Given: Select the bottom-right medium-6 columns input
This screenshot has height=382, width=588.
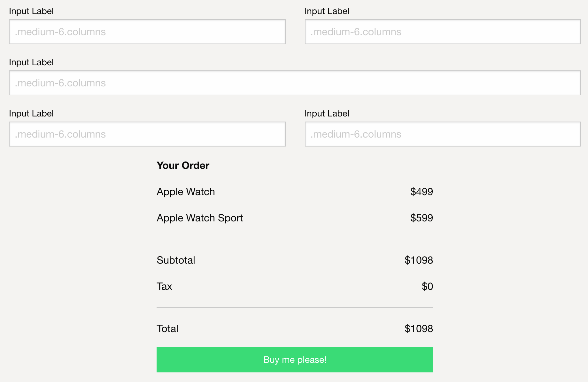Looking at the screenshot, I should pos(443,134).
